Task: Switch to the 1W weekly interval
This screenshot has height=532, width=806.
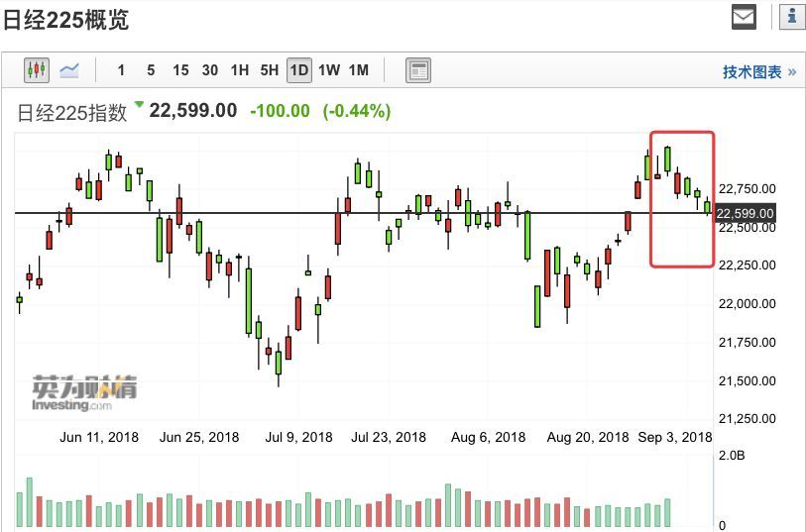Action: pyautogui.click(x=329, y=70)
